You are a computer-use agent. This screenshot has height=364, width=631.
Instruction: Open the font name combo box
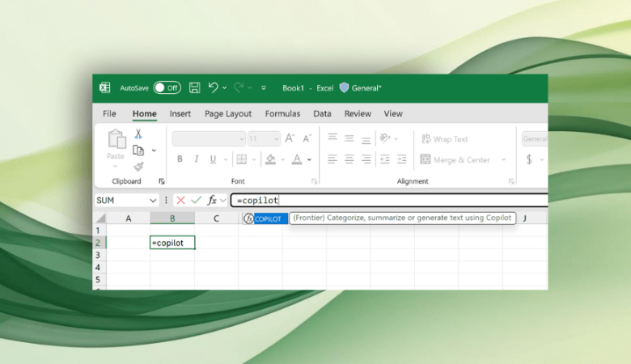point(209,139)
